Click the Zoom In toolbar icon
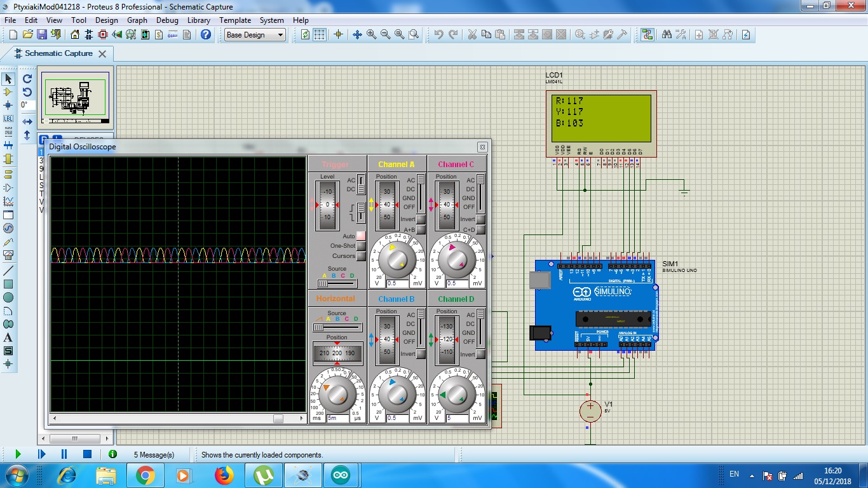The image size is (868, 488). (371, 35)
